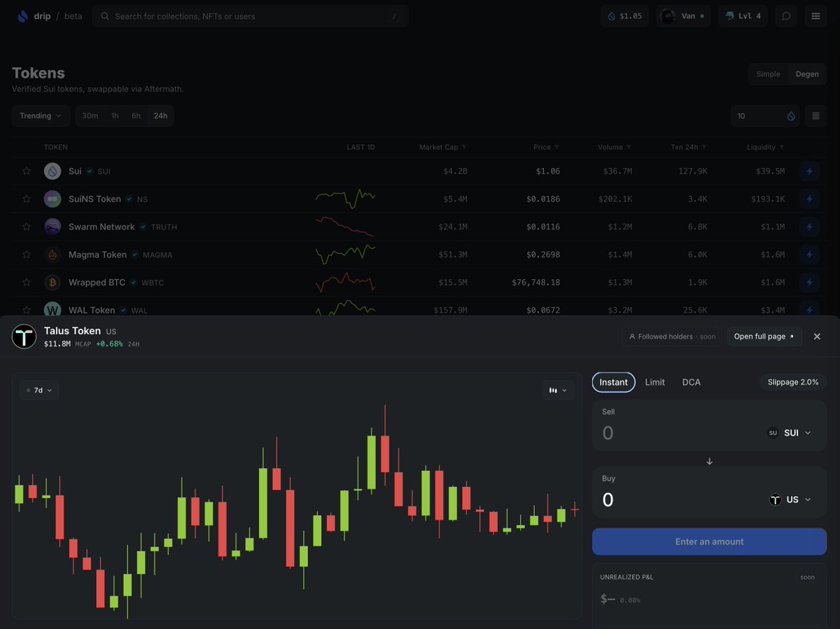Open the US buy token selector
Viewport: 840px width, 629px height.
(790, 500)
